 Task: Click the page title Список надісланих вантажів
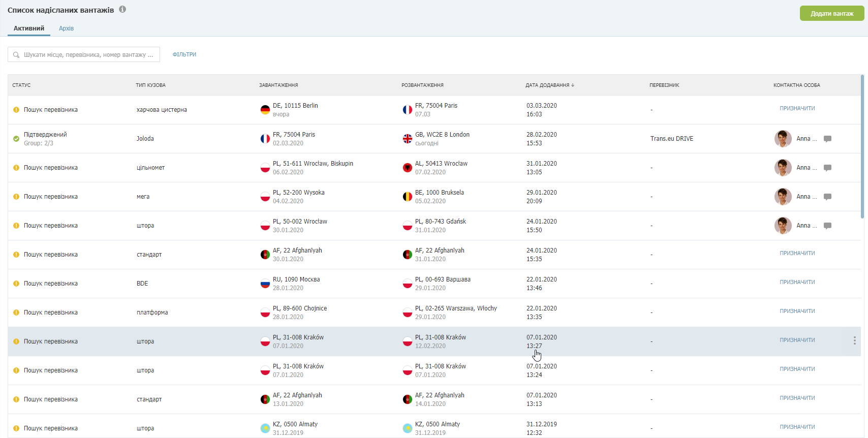(x=61, y=10)
